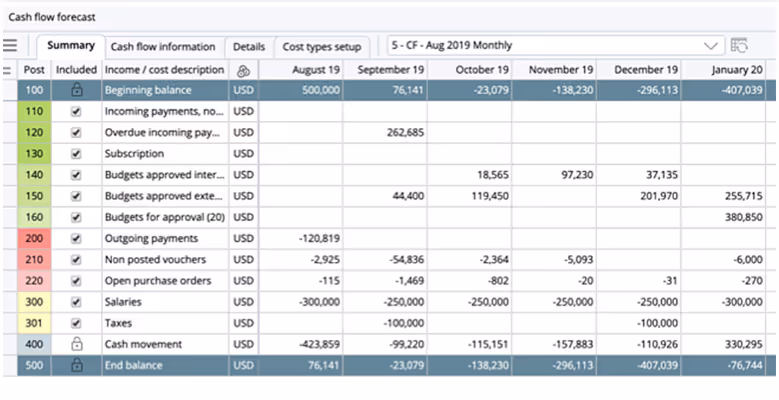Click the lock icon in End balance row
779x400 pixels.
pyautogui.click(x=77, y=365)
